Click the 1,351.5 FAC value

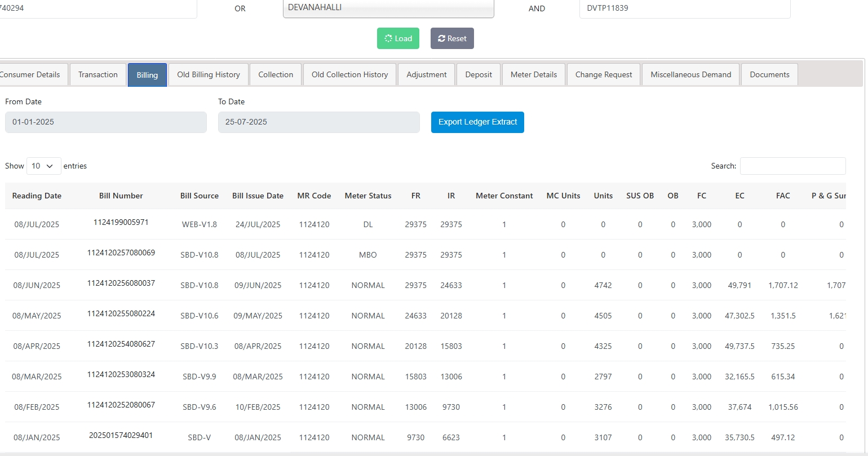[x=783, y=316]
